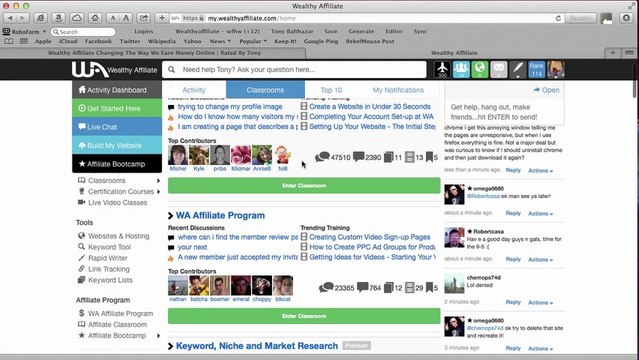This screenshot has height=360, width=639.
Task: Open contributor Kyle's avatar thumbnail
Action: click(199, 155)
